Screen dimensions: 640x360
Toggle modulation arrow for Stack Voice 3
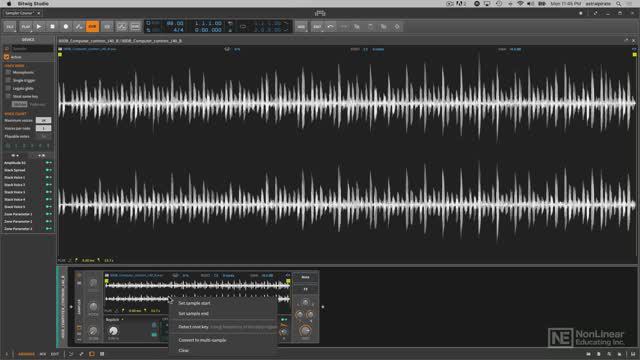[49, 192]
